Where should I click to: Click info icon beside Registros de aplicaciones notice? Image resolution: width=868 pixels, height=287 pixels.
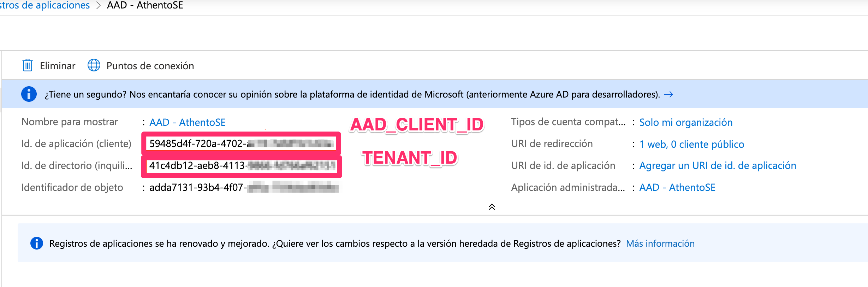coord(37,243)
